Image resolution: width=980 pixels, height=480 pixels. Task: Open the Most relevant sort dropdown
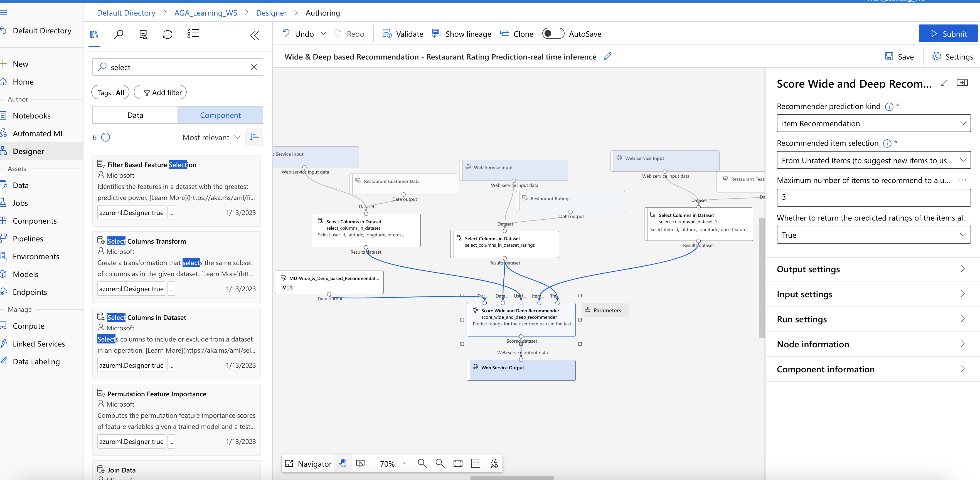tap(211, 137)
